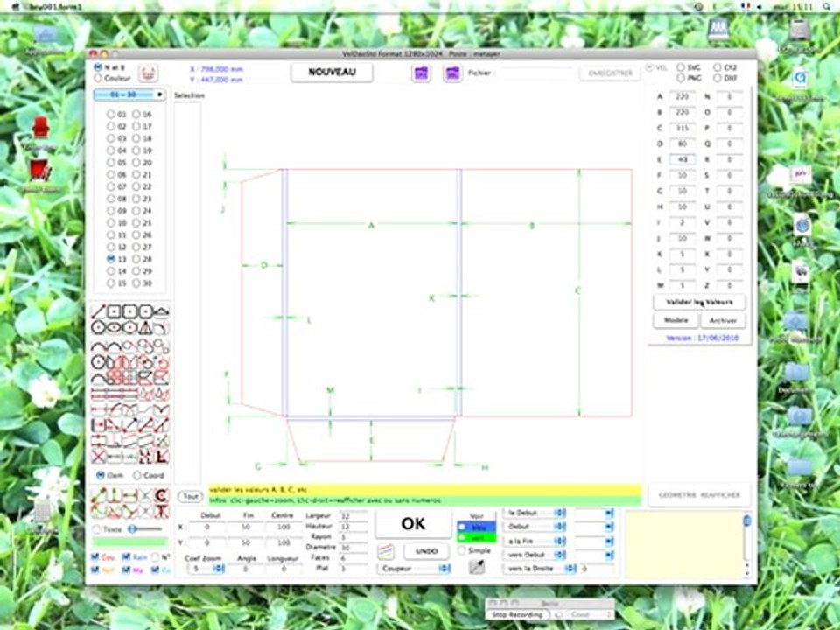
Task: Click the big OK button
Action: coord(413,523)
